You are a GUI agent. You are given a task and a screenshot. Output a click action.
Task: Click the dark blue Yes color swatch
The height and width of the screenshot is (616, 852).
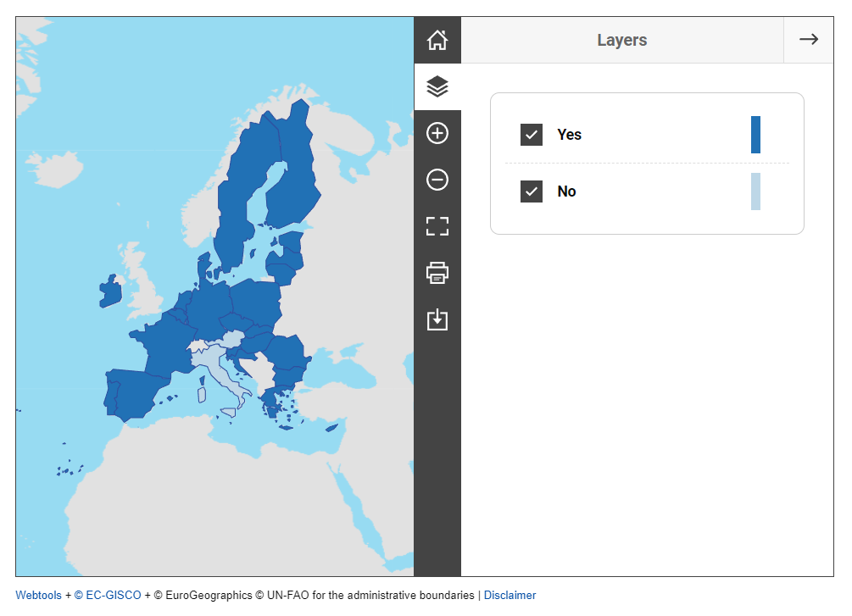(x=755, y=135)
